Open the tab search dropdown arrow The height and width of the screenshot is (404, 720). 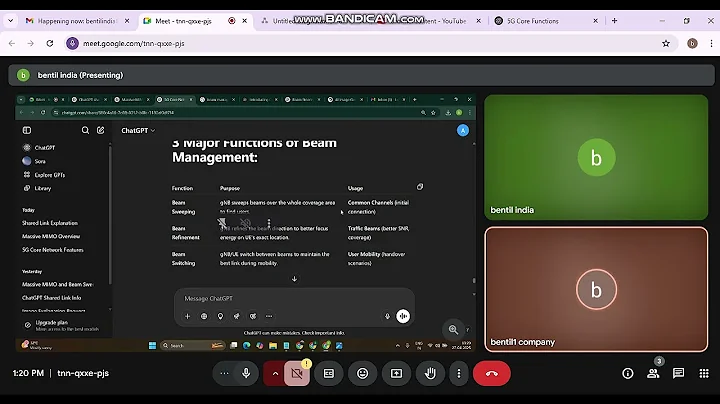tap(10, 21)
